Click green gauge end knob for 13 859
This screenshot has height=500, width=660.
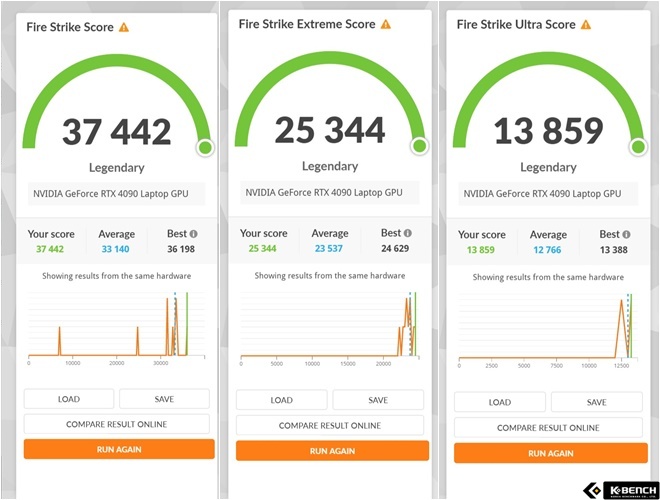pos(639,147)
